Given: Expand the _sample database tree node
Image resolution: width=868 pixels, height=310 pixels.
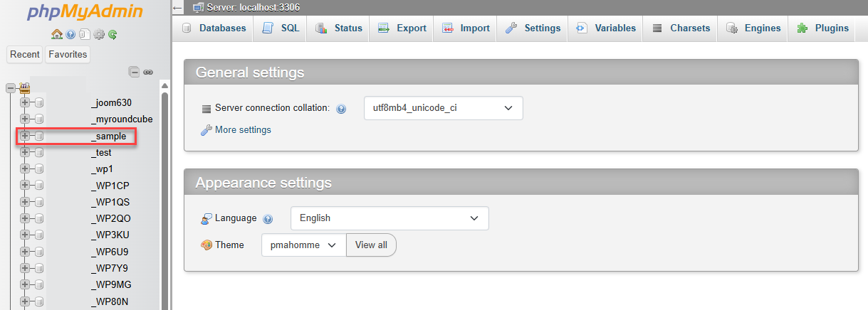Looking at the screenshot, I should point(25,136).
